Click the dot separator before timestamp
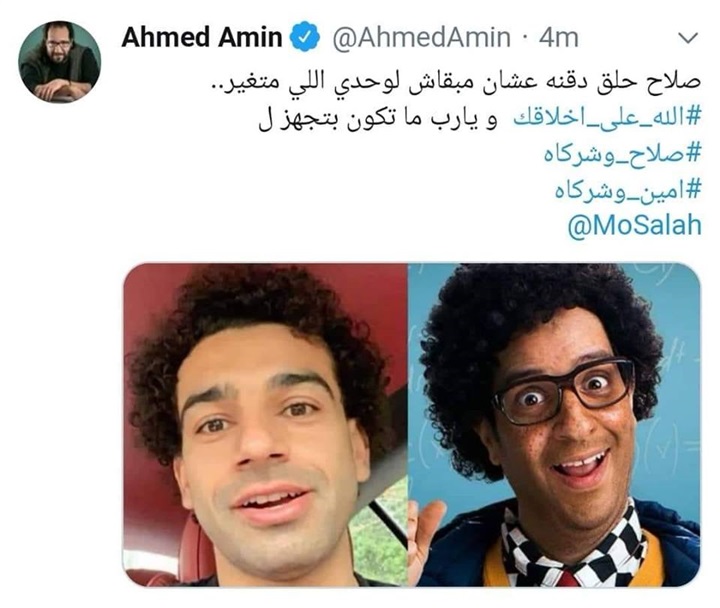The height and width of the screenshot is (608, 720). [x=524, y=38]
